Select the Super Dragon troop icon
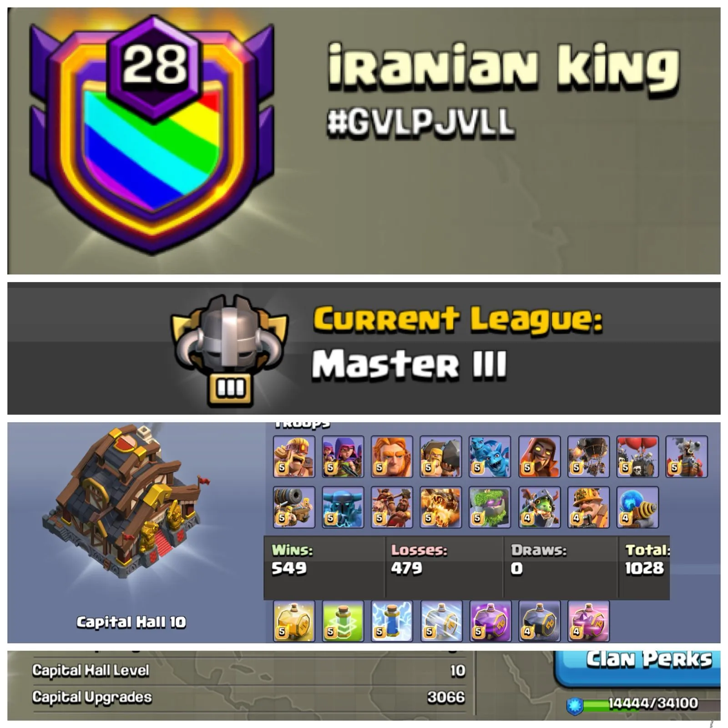The width and height of the screenshot is (728, 728). (441, 507)
